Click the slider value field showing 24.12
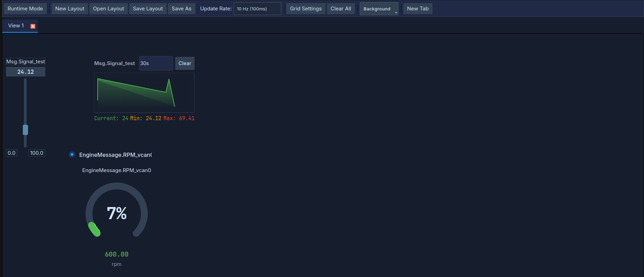Screen dimensions: 644x277 [26, 72]
